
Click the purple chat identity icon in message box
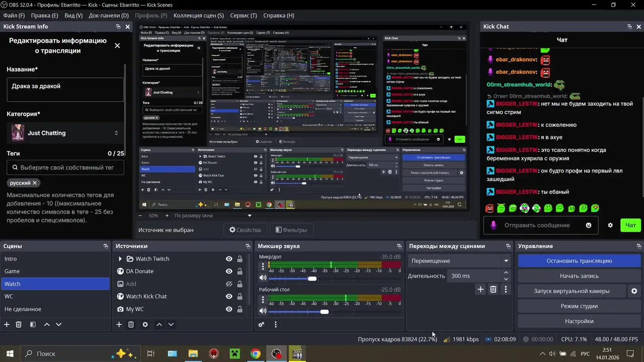pyautogui.click(x=494, y=225)
